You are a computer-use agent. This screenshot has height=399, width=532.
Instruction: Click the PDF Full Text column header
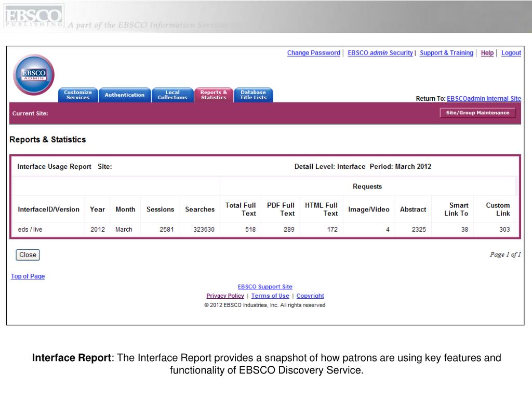coord(281,209)
